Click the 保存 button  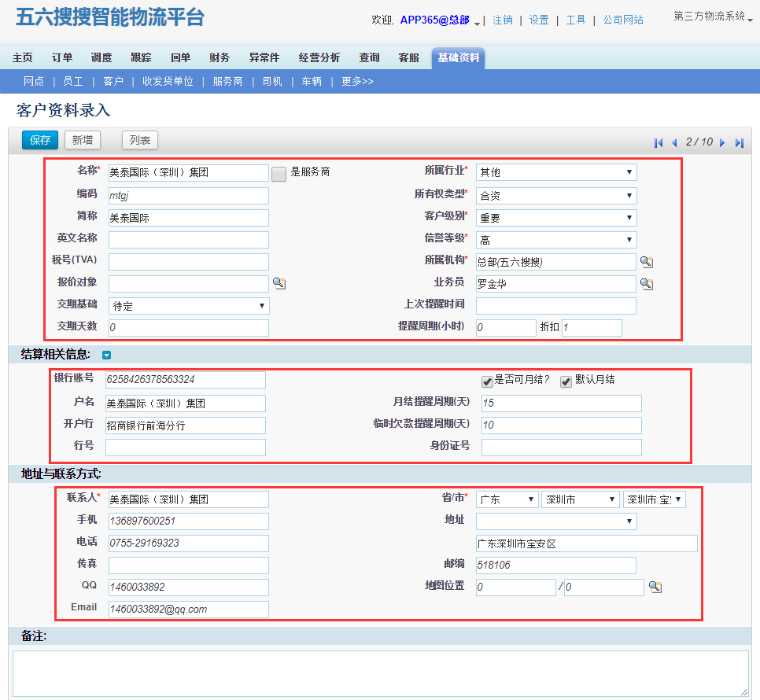tap(40, 140)
